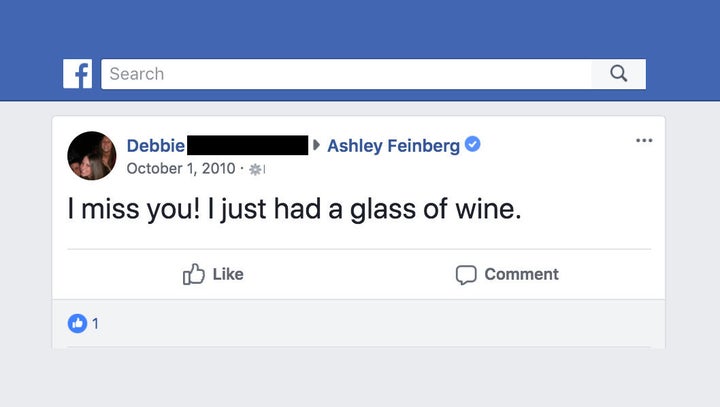This screenshot has width=720, height=407.
Task: Open Debbie's circular profile picture
Action: click(x=92, y=156)
